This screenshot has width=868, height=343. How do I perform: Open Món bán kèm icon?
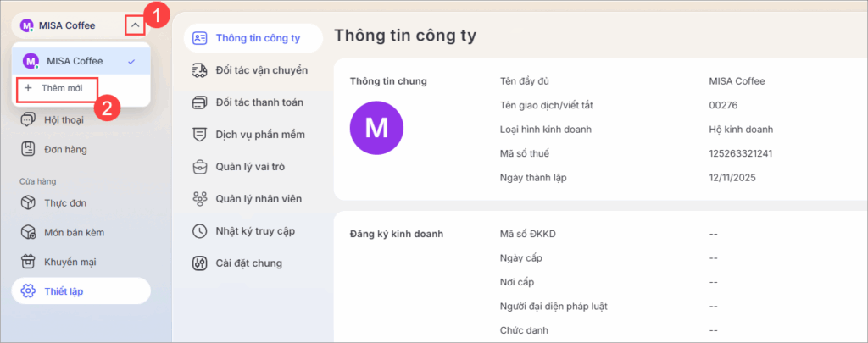tap(28, 232)
